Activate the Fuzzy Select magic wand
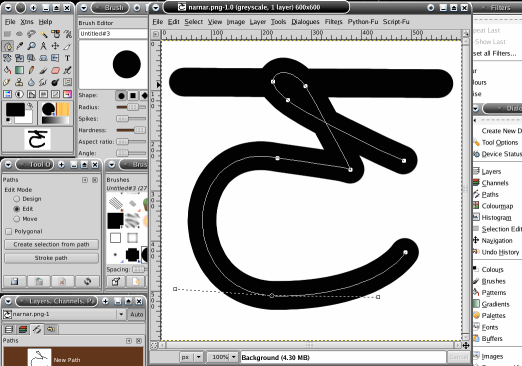 (x=43, y=34)
